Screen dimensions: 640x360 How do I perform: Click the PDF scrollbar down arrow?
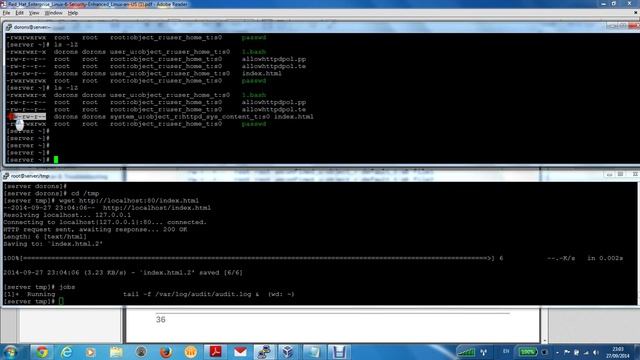coord(544,340)
